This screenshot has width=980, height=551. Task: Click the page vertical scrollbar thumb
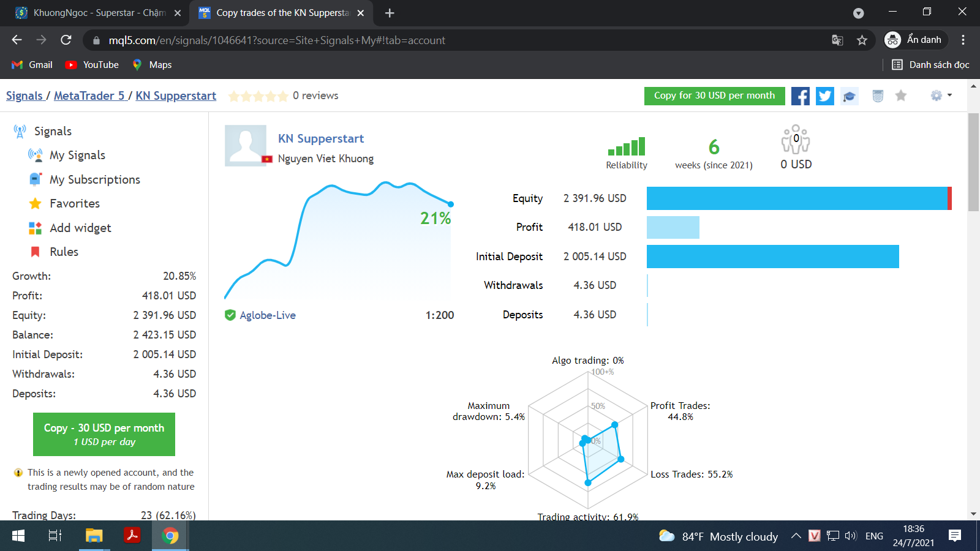(973, 162)
